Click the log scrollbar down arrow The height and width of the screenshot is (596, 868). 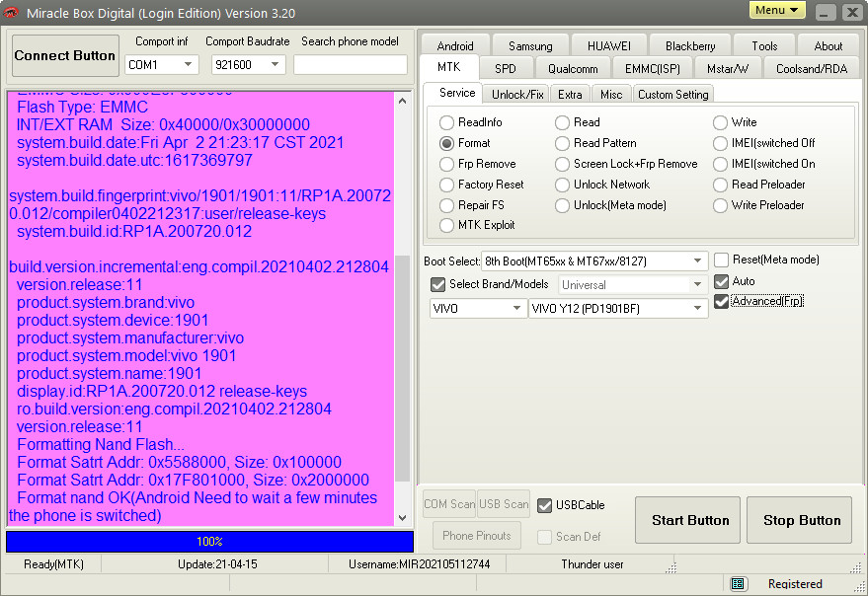pyautogui.click(x=403, y=518)
